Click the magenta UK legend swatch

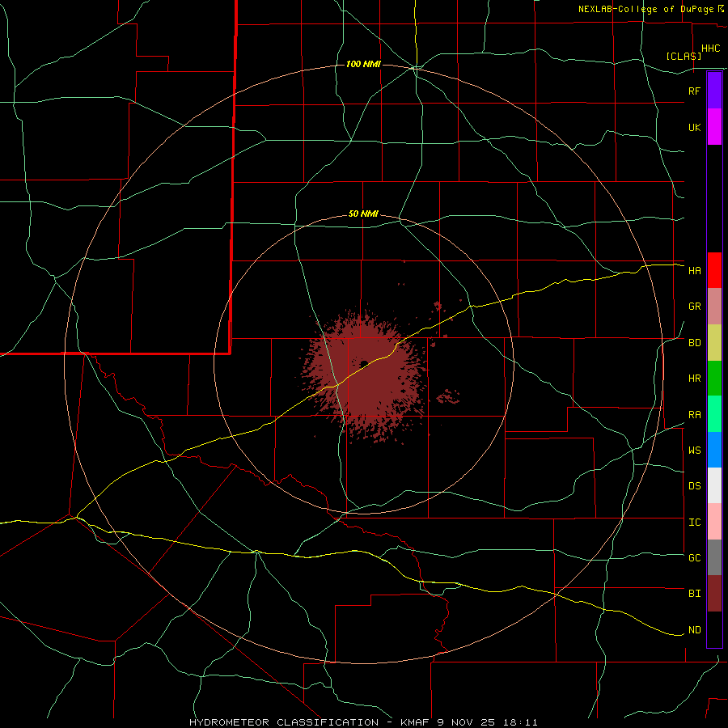point(714,126)
